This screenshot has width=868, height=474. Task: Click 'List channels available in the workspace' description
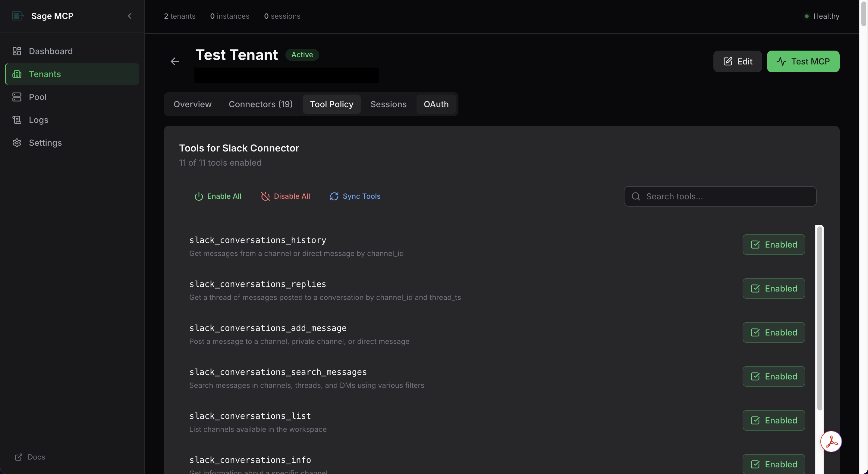point(258,429)
